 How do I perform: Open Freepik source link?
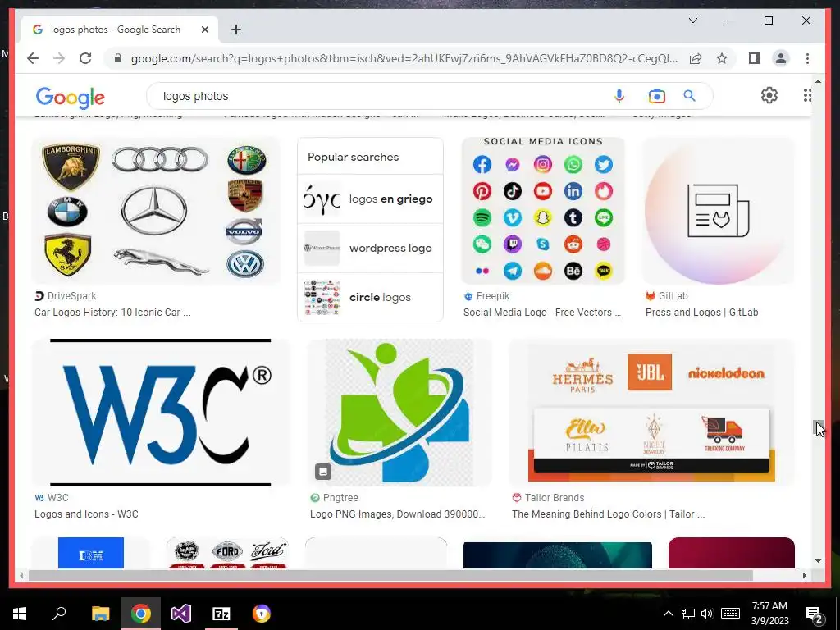click(x=486, y=295)
